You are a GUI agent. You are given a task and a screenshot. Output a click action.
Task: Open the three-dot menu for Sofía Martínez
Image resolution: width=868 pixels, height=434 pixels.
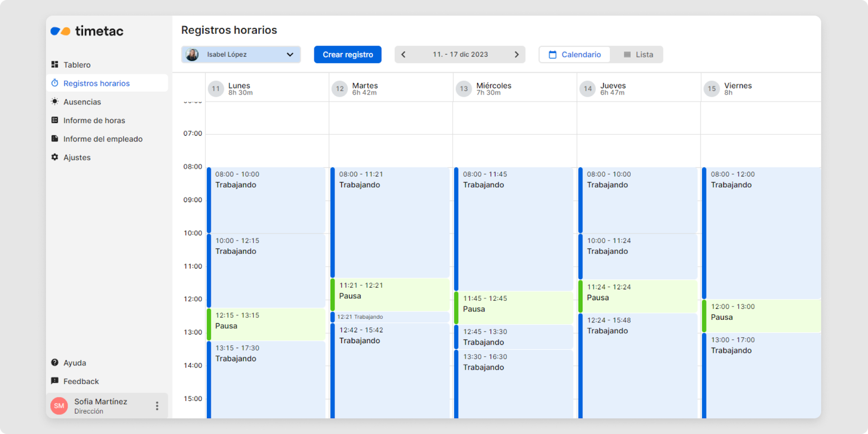[157, 406]
